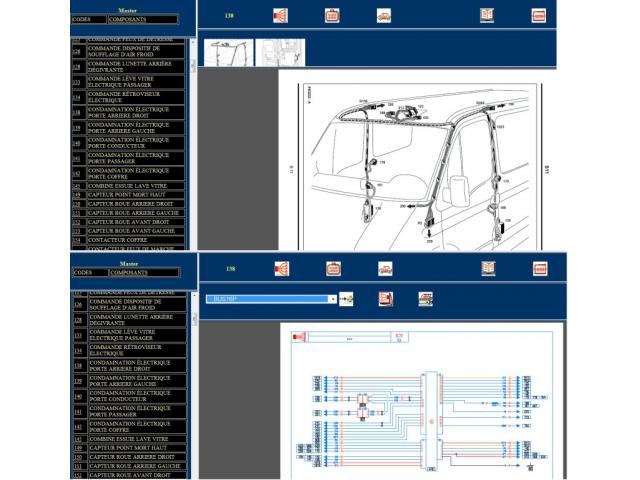Select CAPTEUR ROUE ARRIERE GAUCHE in harness-drawing window

[136, 213]
